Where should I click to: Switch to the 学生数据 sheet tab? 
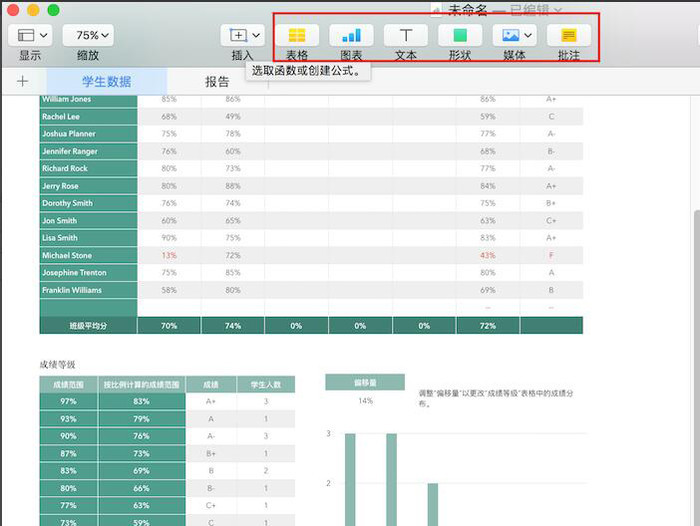click(x=107, y=82)
